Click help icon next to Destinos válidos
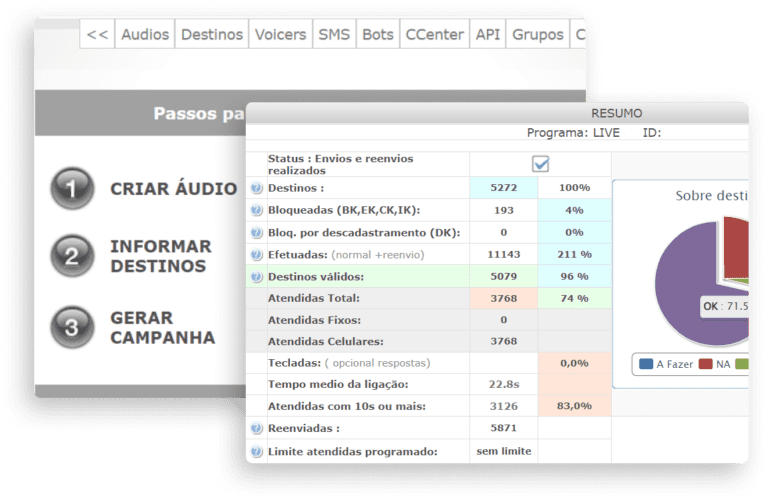Viewport: 768px width, 500px height. pyautogui.click(x=256, y=276)
